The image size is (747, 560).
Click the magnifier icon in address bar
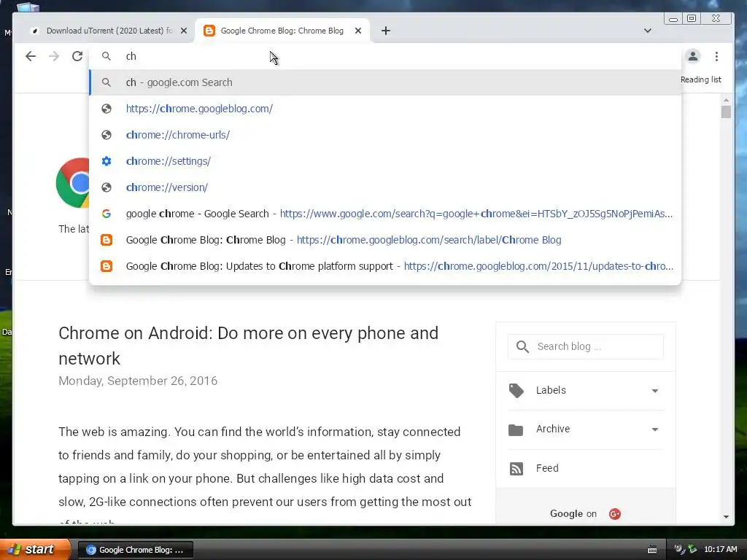pos(107,56)
